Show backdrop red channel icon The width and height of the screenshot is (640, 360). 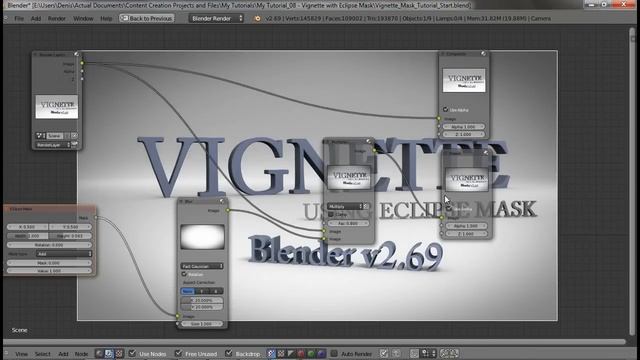pyautogui.click(x=301, y=353)
